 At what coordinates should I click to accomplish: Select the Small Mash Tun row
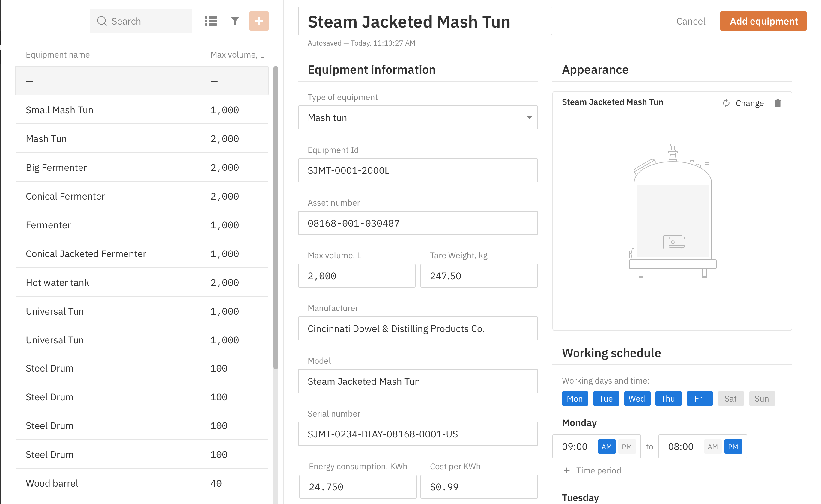[142, 110]
